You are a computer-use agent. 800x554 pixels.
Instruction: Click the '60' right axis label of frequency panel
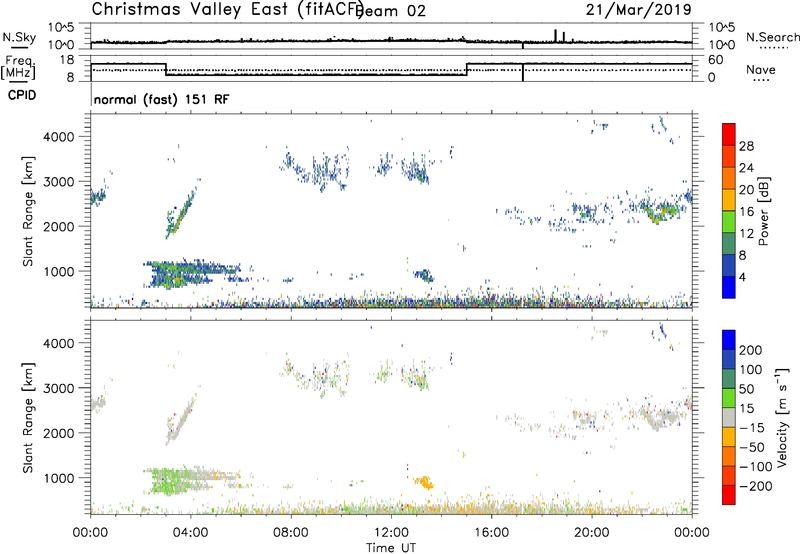pyautogui.click(x=716, y=60)
